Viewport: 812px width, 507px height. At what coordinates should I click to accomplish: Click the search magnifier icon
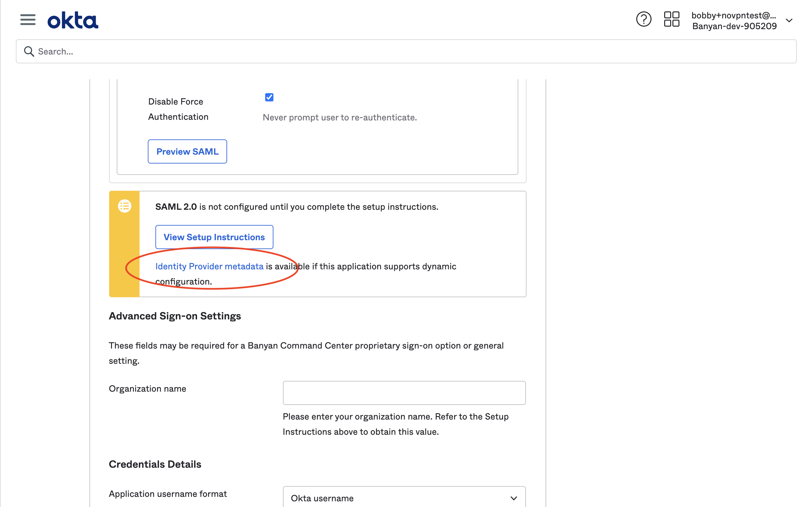click(29, 51)
